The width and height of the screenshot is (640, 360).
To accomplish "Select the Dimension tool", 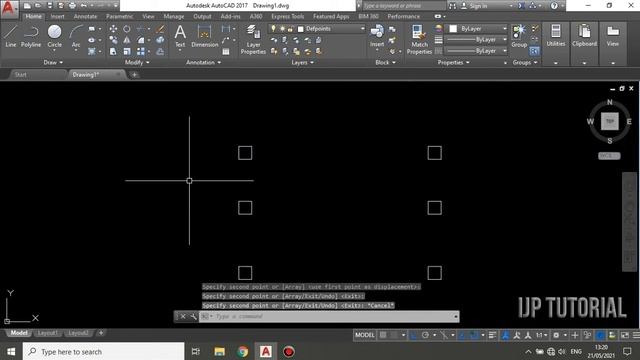I will click(x=204, y=36).
